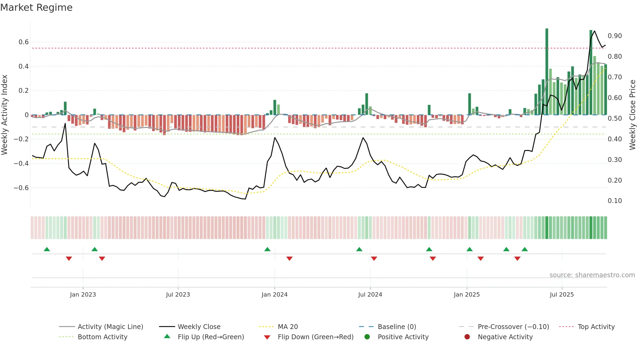Click the 0.10 price axis tick label
The image size is (644, 362).
(615, 201)
